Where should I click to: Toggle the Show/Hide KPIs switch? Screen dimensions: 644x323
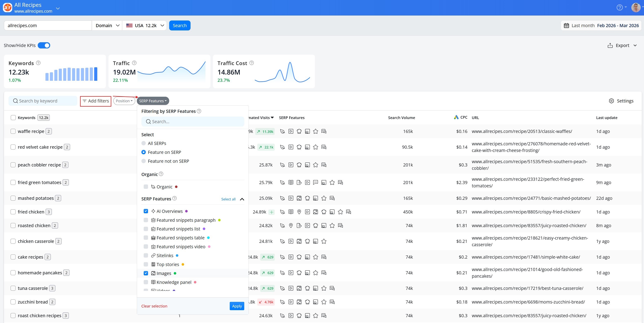click(x=44, y=45)
